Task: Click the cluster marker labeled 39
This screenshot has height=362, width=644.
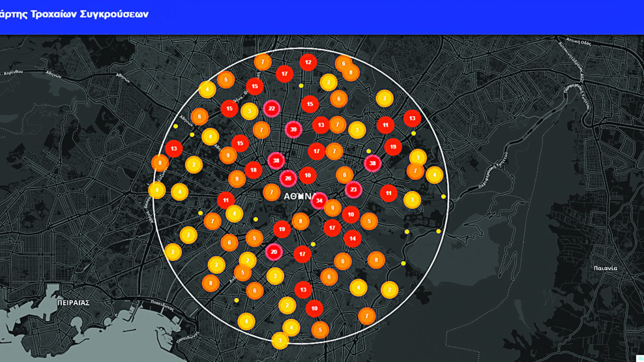Action: pos(293,130)
